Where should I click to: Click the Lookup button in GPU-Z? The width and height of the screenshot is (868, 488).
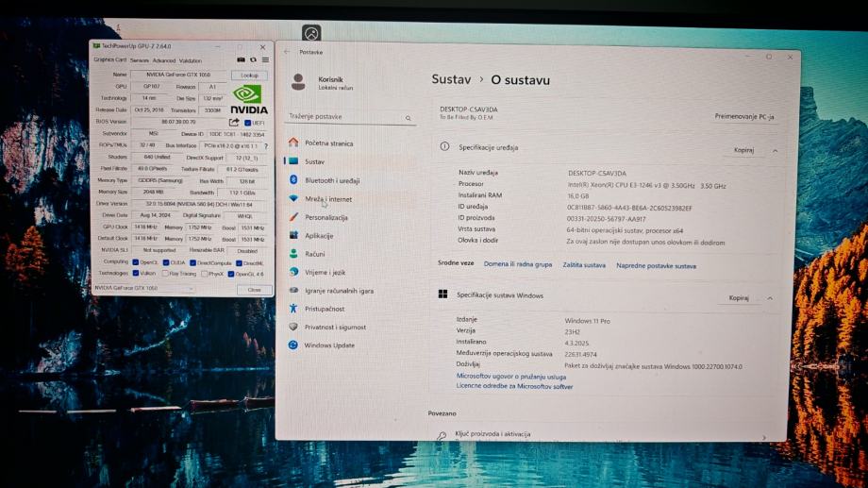pos(249,76)
